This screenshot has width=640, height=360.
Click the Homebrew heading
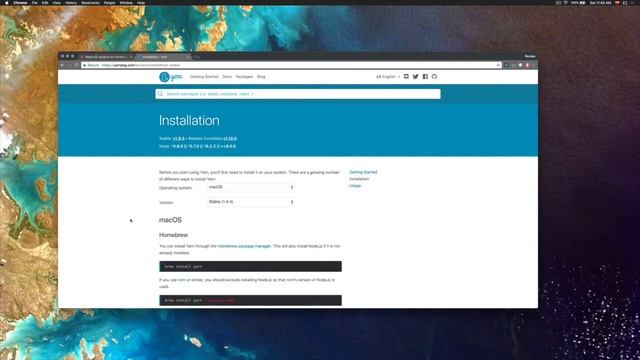click(173, 235)
